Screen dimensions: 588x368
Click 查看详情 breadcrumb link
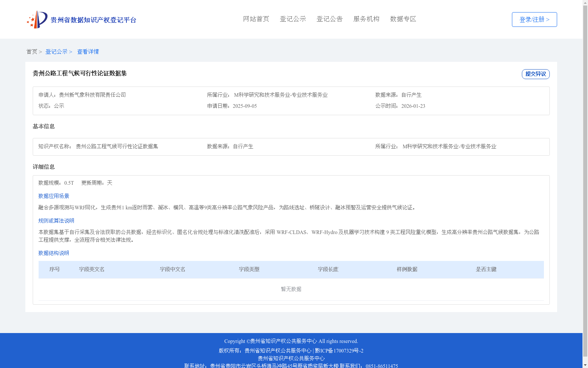tap(88, 52)
